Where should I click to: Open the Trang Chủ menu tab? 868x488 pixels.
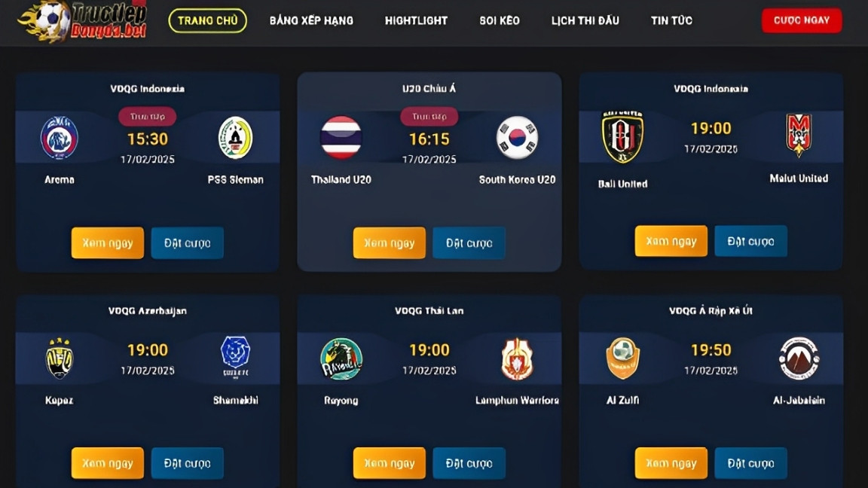208,20
